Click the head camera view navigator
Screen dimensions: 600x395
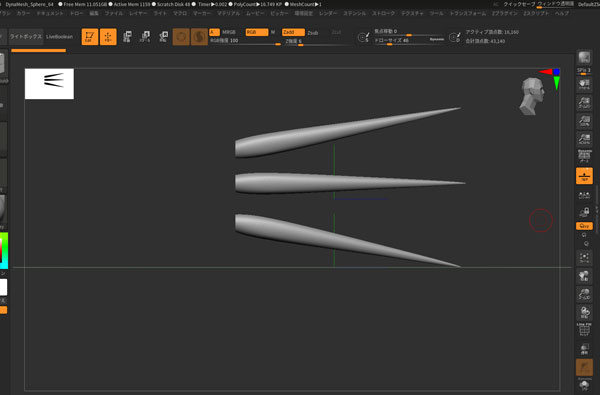pyautogui.click(x=532, y=96)
